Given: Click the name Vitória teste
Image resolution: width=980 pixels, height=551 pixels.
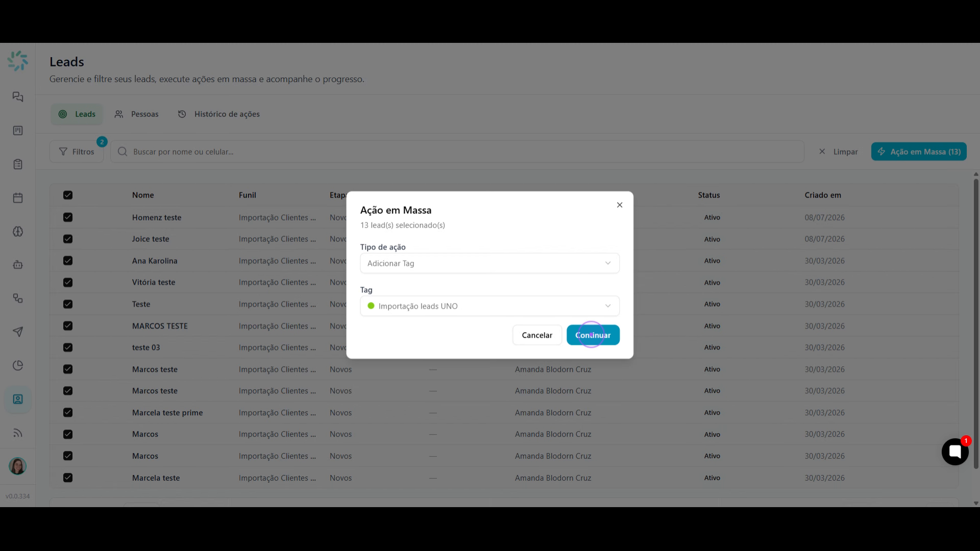Looking at the screenshot, I should tap(154, 282).
